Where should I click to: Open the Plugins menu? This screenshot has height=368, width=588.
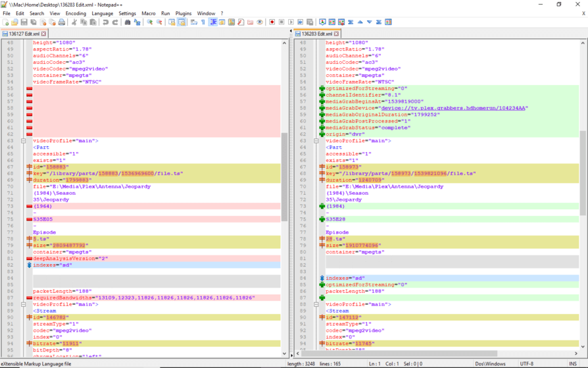click(x=183, y=13)
